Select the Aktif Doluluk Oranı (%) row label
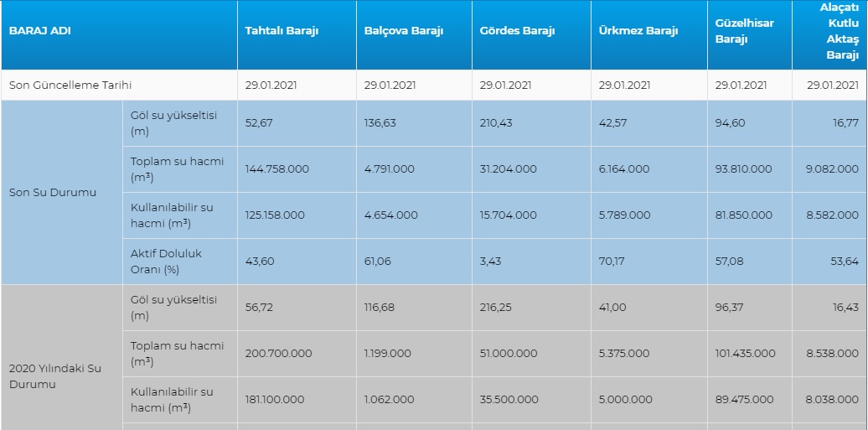 pos(166,261)
